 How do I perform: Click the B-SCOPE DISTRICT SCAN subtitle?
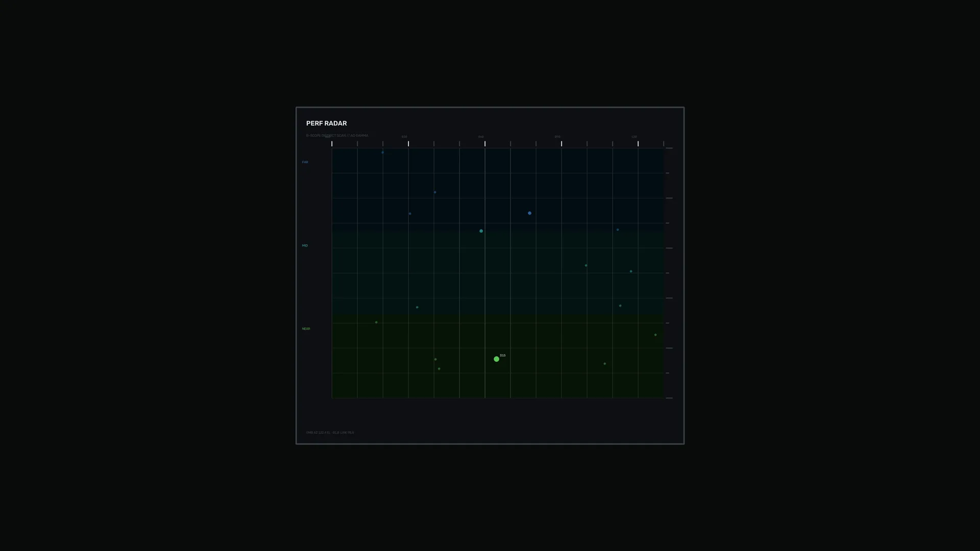click(337, 136)
